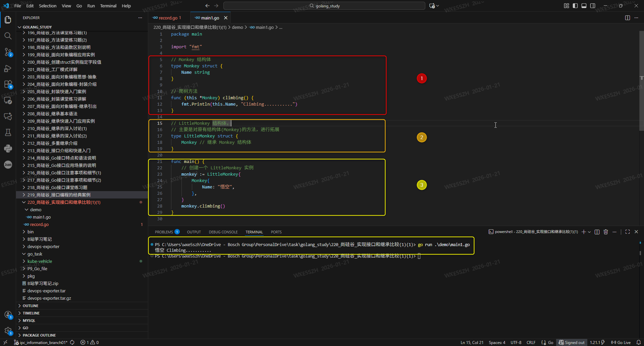Open the Copilot chat icon in title bar
644x346 pixels.
tap(432, 6)
